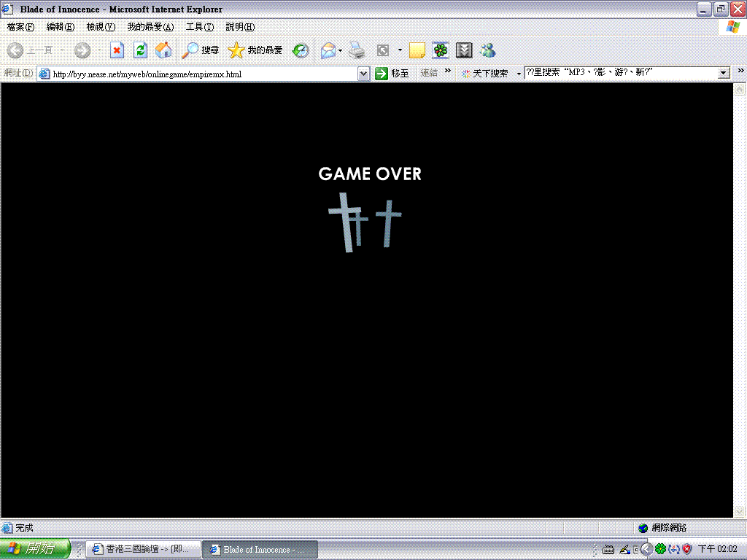The width and height of the screenshot is (747, 560).
Task: Click the Stop loading icon
Action: click(117, 50)
